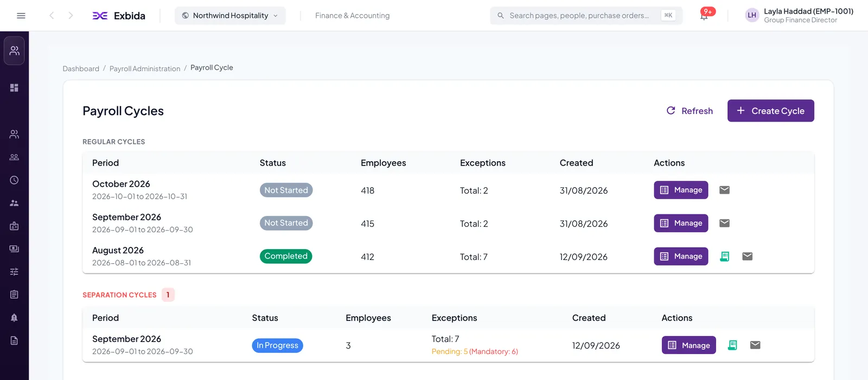
Task: Manage the August 2026 cycle
Action: (x=681, y=256)
